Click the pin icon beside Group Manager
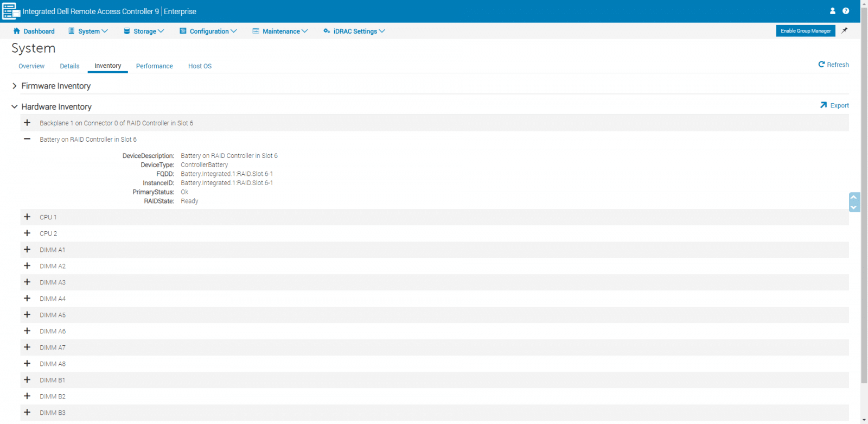 (844, 31)
